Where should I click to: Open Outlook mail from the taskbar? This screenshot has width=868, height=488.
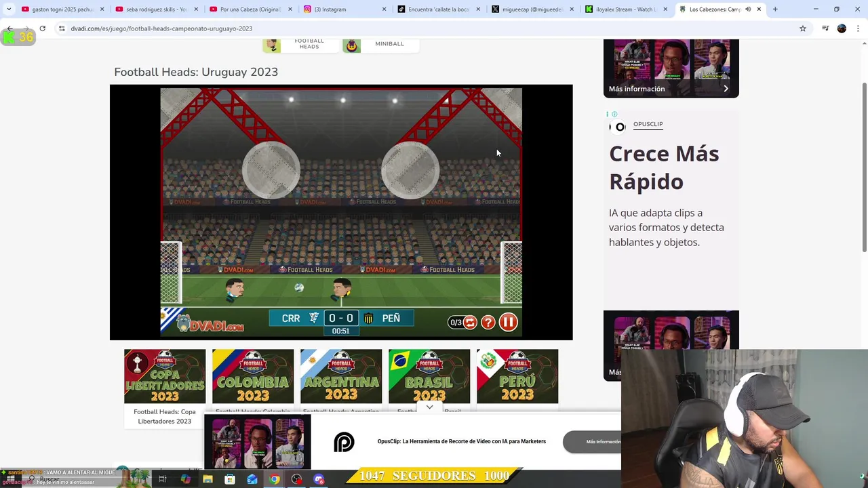coord(252,479)
